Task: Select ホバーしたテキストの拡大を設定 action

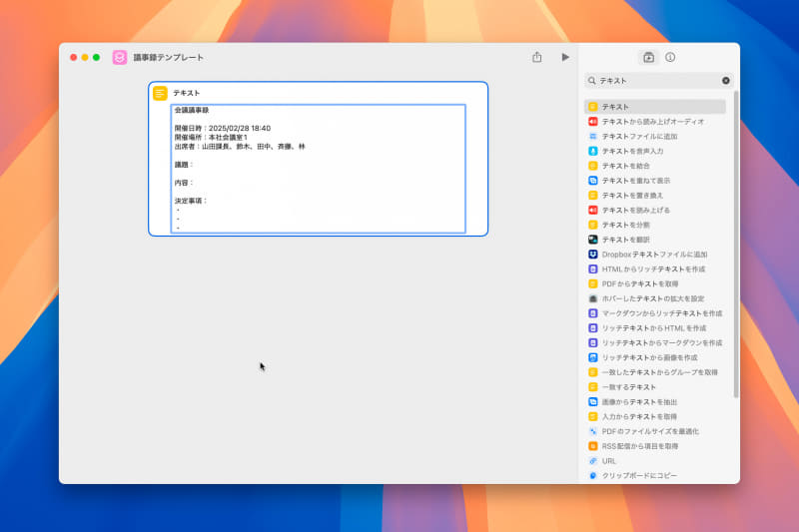Action: click(655, 298)
